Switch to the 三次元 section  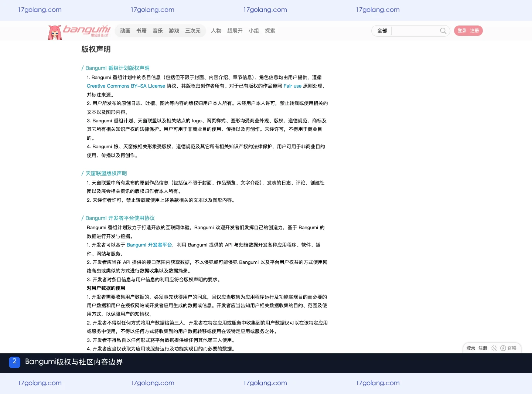click(x=193, y=31)
